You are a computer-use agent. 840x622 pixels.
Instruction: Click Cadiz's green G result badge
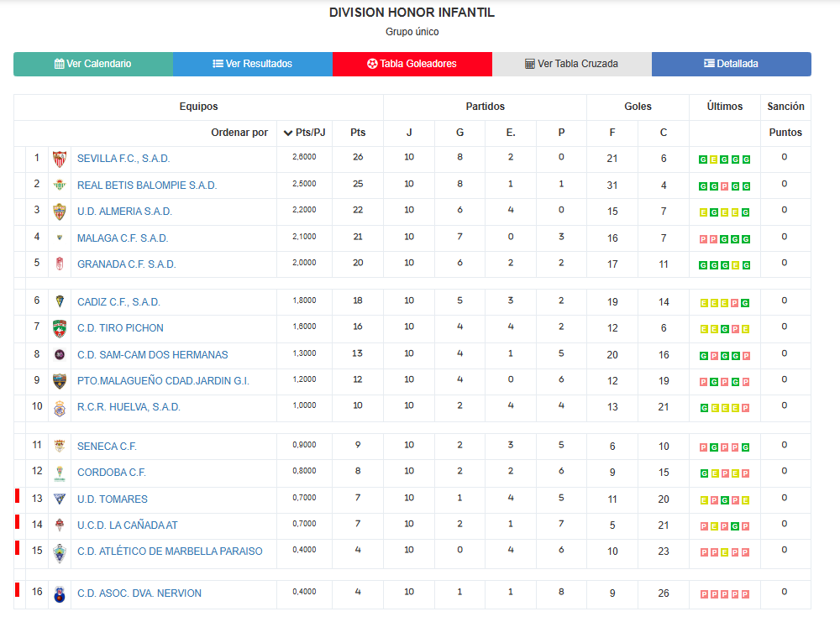pyautogui.click(x=746, y=303)
